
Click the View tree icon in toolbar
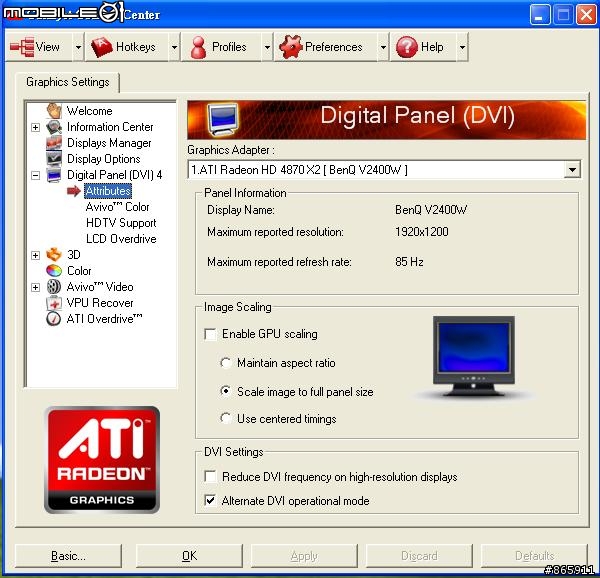[x=22, y=47]
